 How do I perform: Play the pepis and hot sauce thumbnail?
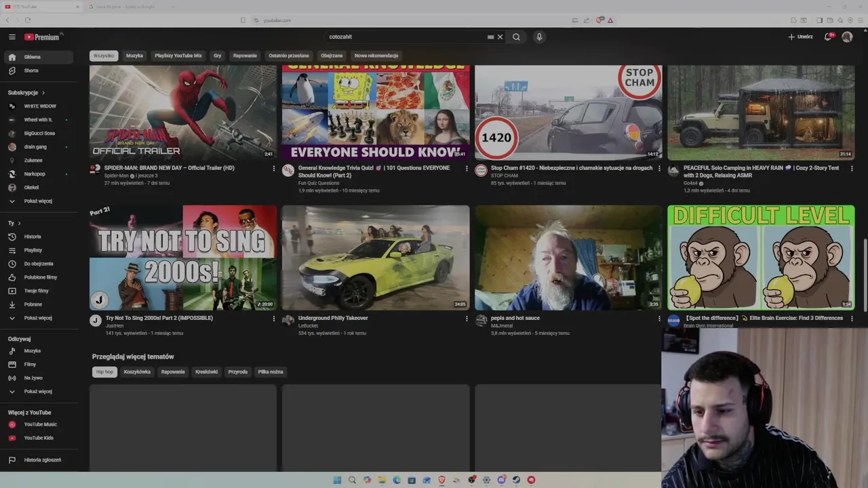[568, 258]
